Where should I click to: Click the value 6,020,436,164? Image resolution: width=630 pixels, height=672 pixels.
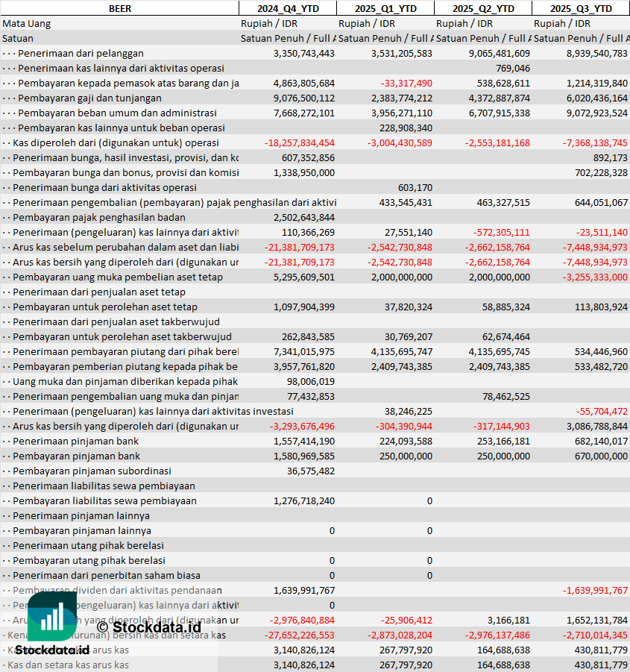tap(597, 98)
